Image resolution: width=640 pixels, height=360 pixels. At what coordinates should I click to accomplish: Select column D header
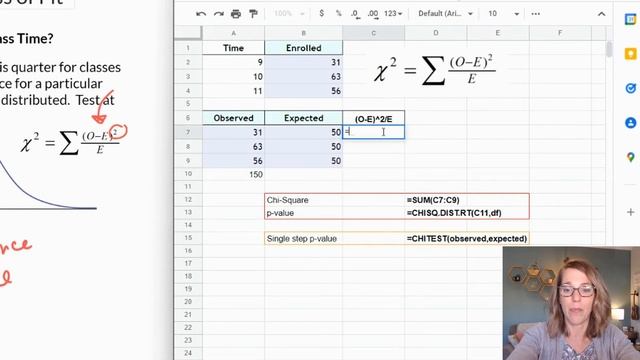pos(436,33)
